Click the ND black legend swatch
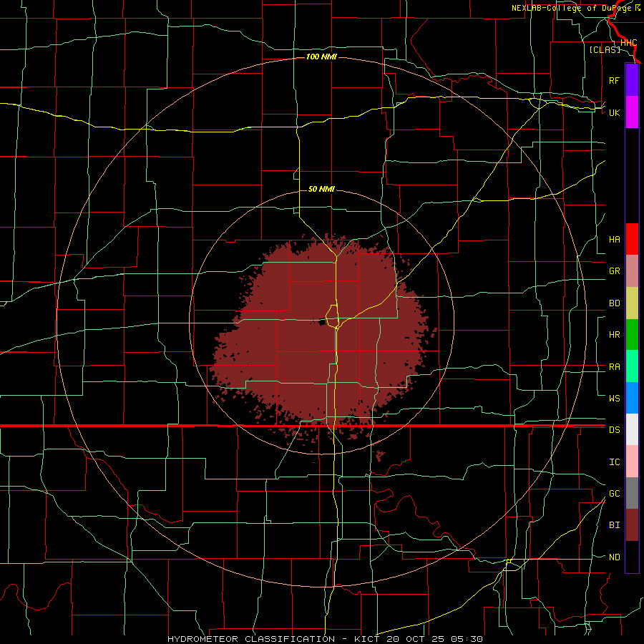The width and height of the screenshot is (644, 644). 632,557
